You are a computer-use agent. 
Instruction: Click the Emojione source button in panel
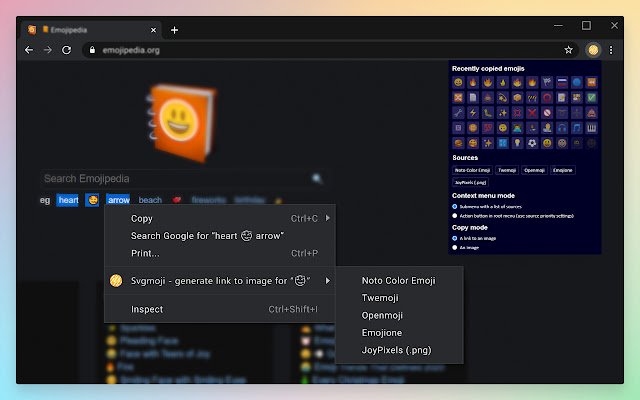562,170
